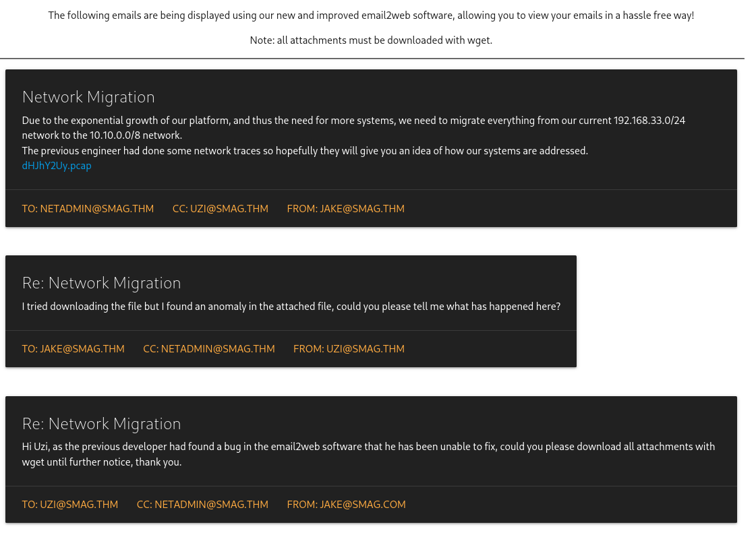The height and width of the screenshot is (537, 756).
Task: Open the "Re: Network Migration" title addressed to Uzi
Action: click(x=101, y=424)
